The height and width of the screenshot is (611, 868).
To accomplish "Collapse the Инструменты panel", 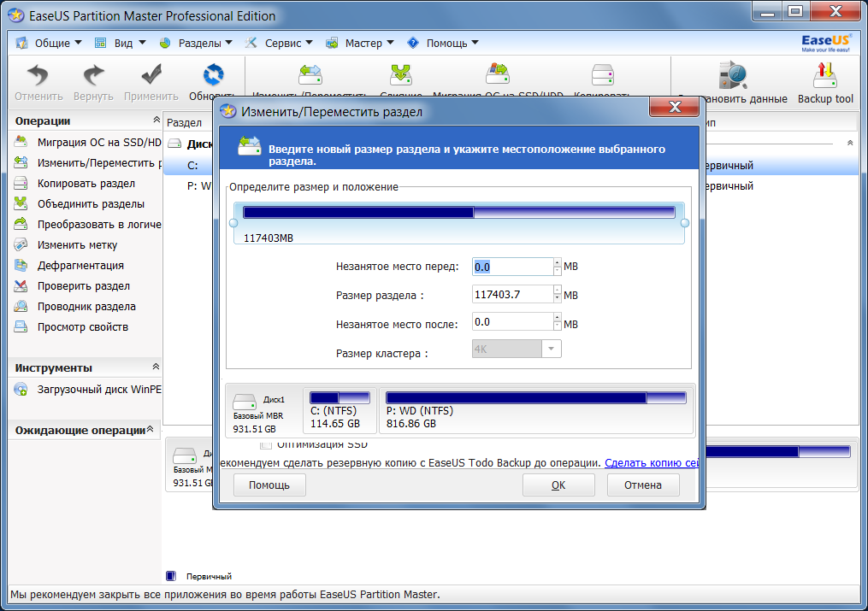I will [x=156, y=367].
